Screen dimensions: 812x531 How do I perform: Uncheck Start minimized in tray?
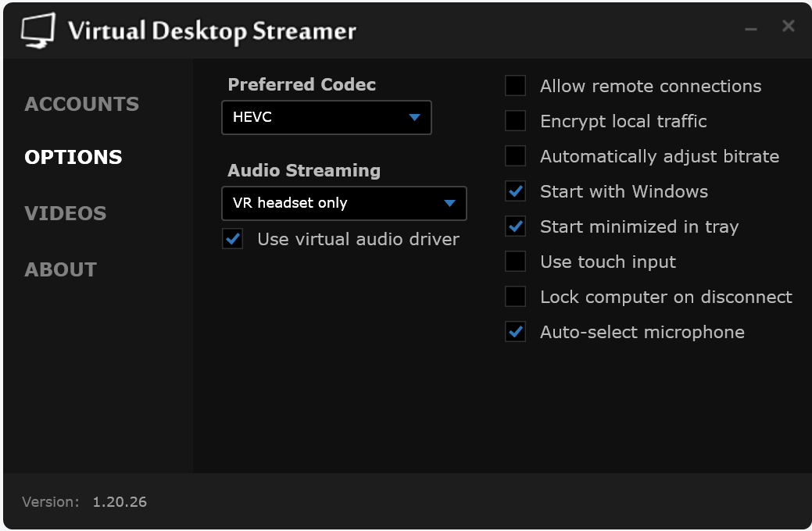pyautogui.click(x=514, y=226)
